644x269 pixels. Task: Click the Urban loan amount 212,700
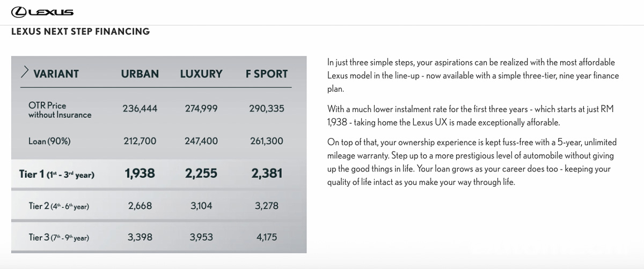pyautogui.click(x=140, y=141)
